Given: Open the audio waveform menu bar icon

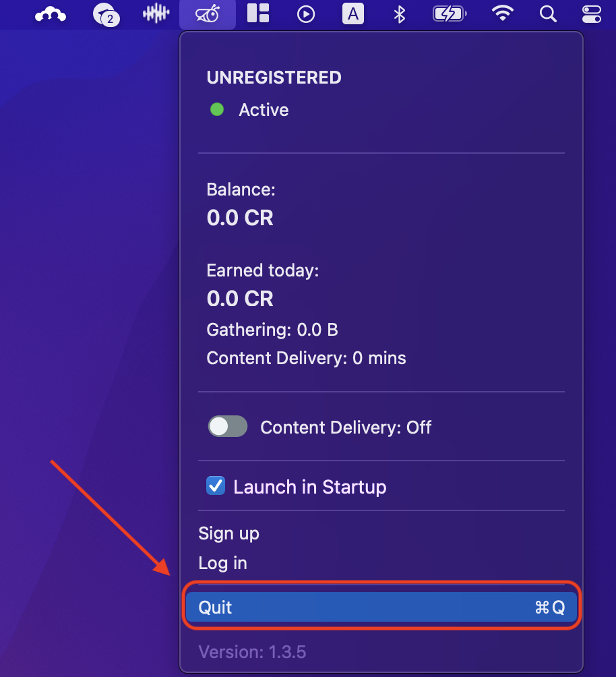Looking at the screenshot, I should click(156, 13).
